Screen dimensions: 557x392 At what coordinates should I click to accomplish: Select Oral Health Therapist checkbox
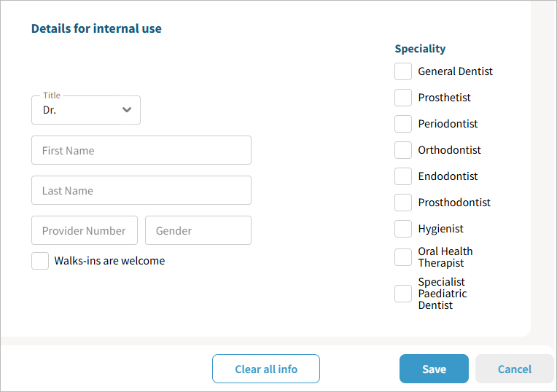pos(403,257)
